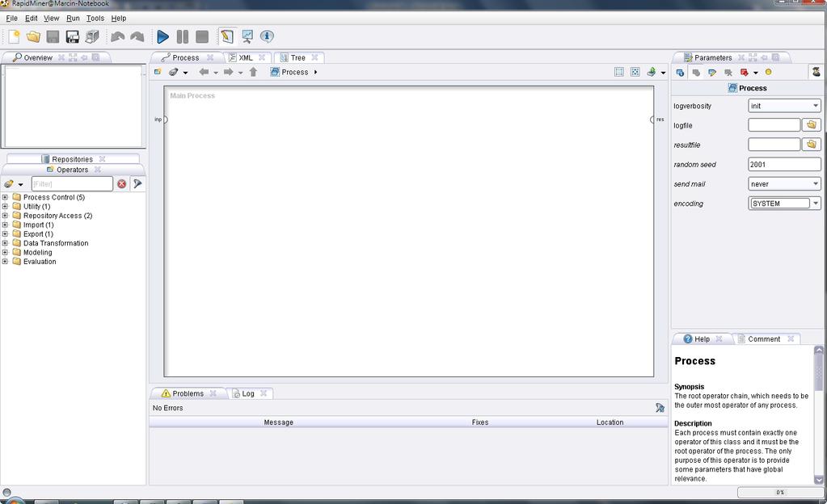Viewport: 827px width, 504px height.
Task: Open the breakpoint dropdown arrow
Action: [x=755, y=73]
